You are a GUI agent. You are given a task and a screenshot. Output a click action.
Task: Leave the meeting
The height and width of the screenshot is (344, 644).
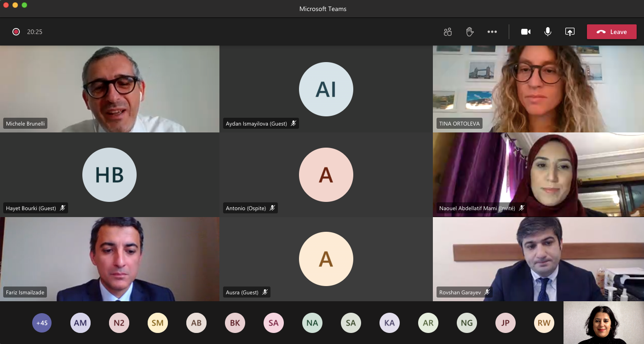click(611, 32)
